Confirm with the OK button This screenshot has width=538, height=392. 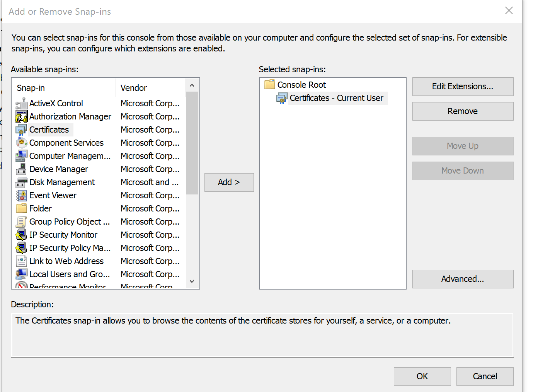pos(422,377)
